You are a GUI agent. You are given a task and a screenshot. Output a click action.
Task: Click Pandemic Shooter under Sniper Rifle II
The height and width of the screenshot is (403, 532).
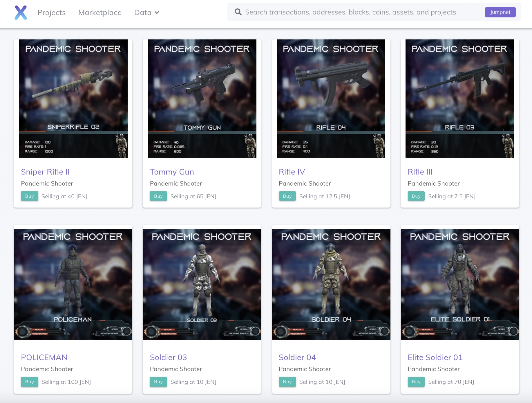(47, 184)
